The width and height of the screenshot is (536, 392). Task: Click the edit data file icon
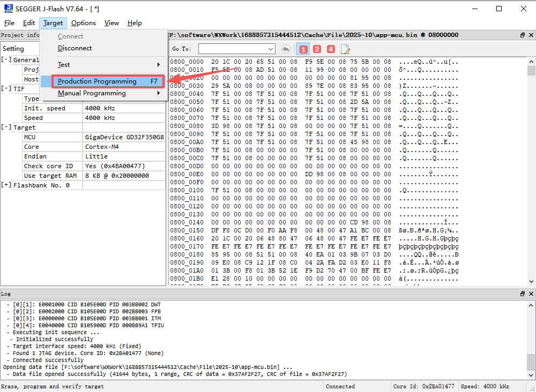tap(345, 49)
